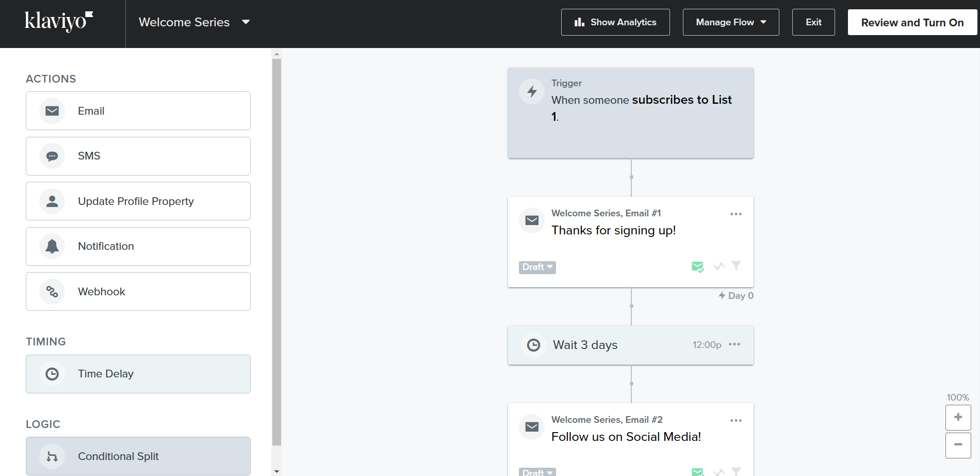Click the sidebar vertical scrollbar

[276, 252]
